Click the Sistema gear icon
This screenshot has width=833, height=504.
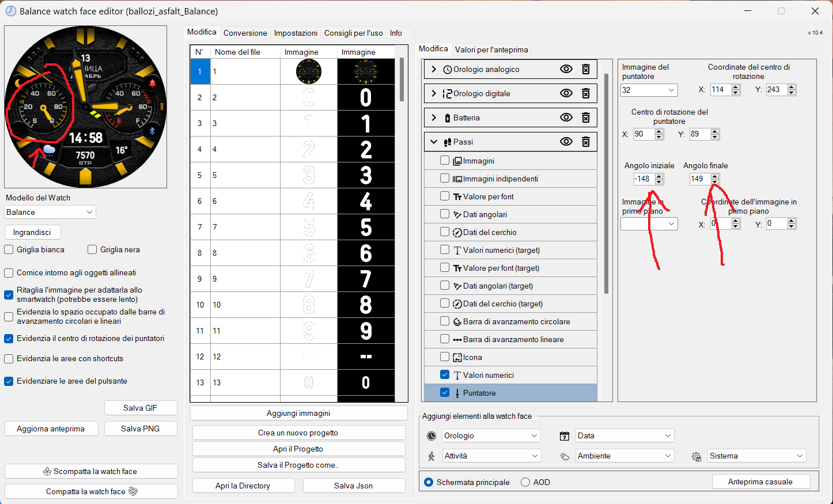tap(696, 456)
